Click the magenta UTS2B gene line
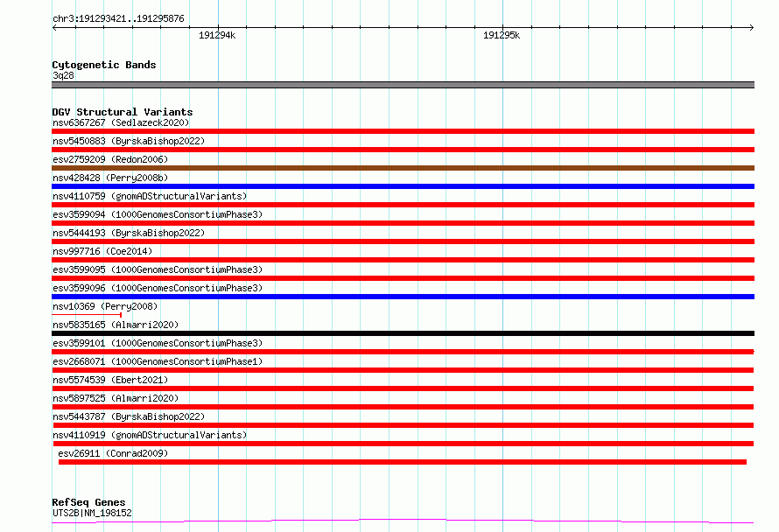Viewport: 779px width, 532px height. [x=403, y=521]
